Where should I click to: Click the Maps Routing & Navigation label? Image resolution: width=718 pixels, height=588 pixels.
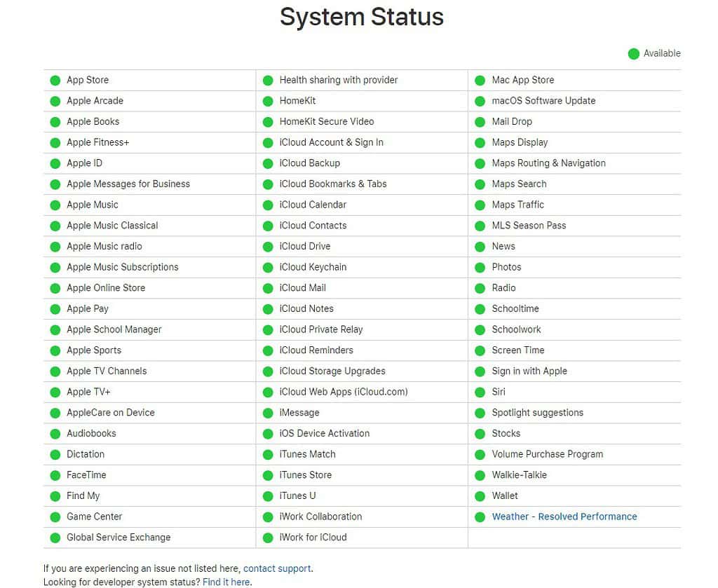pyautogui.click(x=548, y=163)
